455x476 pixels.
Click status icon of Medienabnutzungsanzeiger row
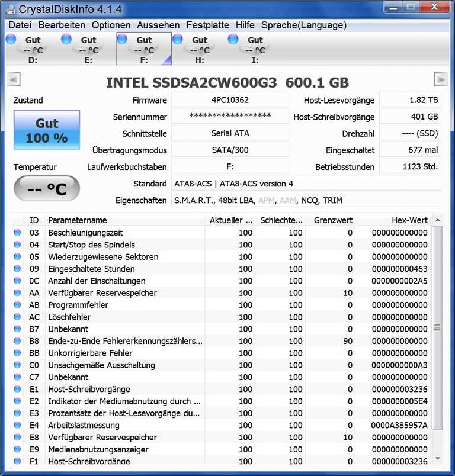coord(17,449)
